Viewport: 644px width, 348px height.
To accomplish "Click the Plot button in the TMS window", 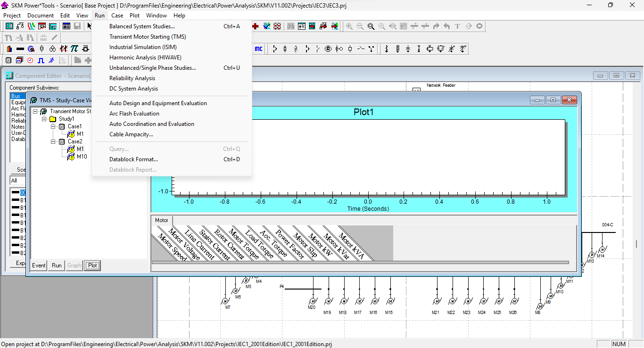I will point(92,265).
